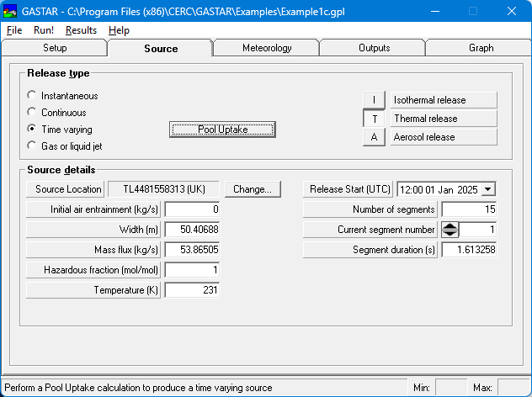The height and width of the screenshot is (397, 532).
Task: Select the Continuous release type
Action: [x=32, y=113]
